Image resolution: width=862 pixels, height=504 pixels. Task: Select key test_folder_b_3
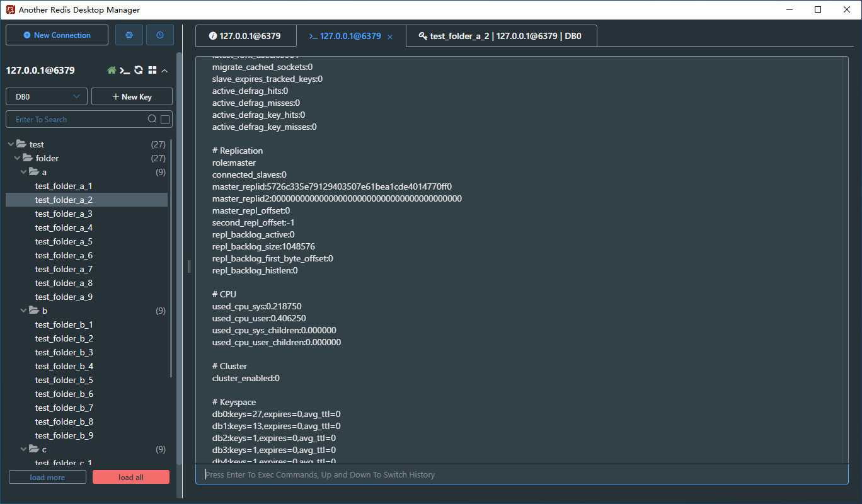[86, 352]
